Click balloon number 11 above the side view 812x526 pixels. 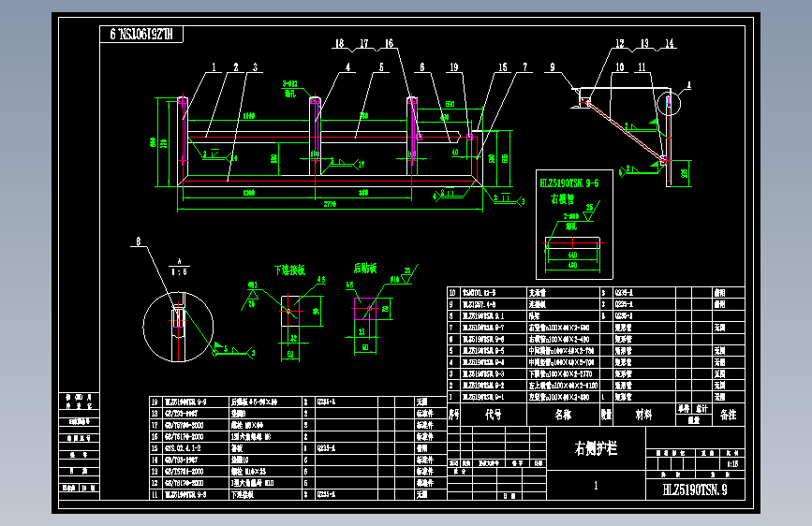(642, 67)
